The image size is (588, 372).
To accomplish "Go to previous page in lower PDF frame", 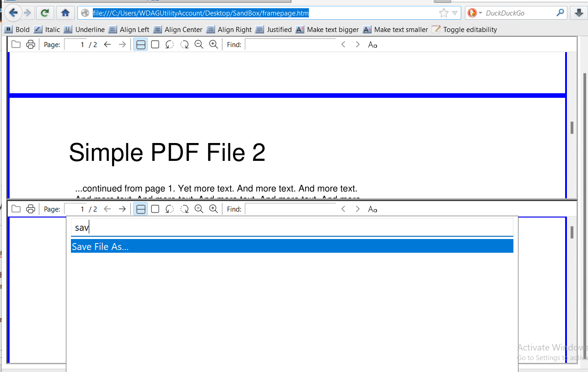I will click(108, 209).
